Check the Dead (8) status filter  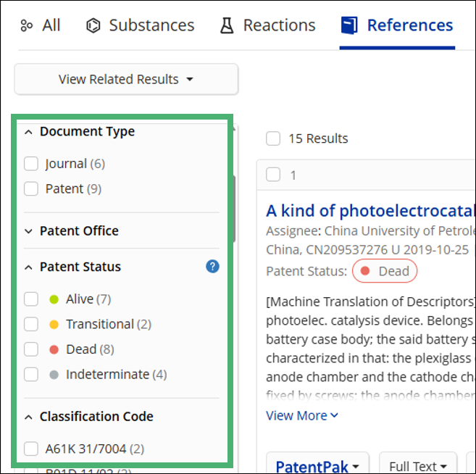31,349
